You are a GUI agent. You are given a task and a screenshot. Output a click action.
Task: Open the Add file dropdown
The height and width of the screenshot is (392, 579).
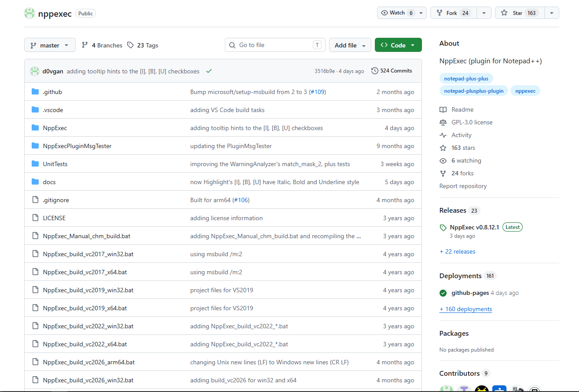coord(350,45)
